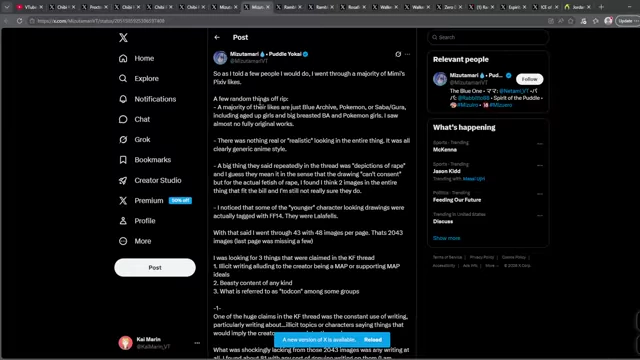
Task: Open the Home feed
Action: click(137, 58)
